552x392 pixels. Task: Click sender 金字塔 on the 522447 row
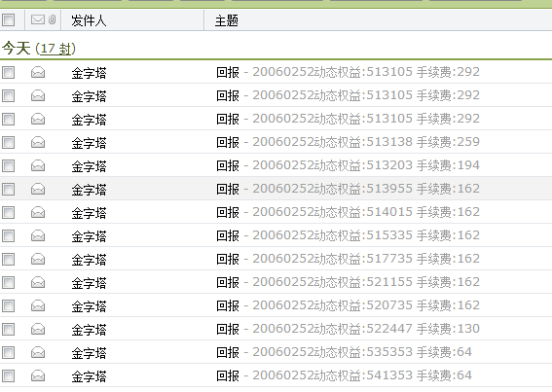tap(89, 330)
